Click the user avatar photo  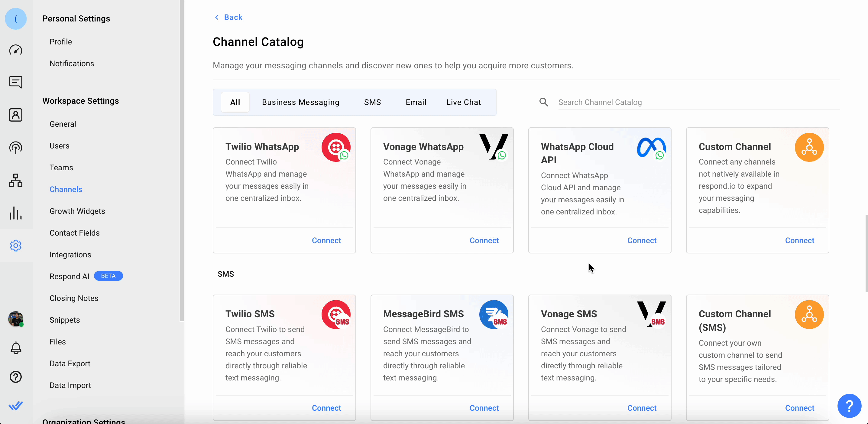coord(15,319)
